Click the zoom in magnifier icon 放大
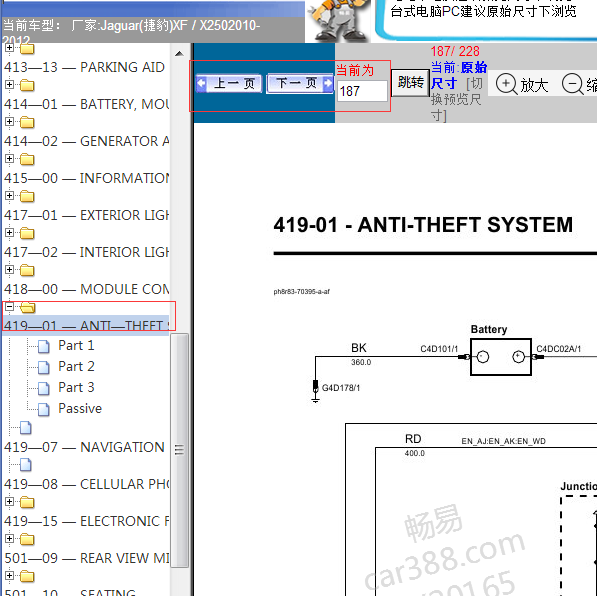The height and width of the screenshot is (596, 597). pos(507,84)
